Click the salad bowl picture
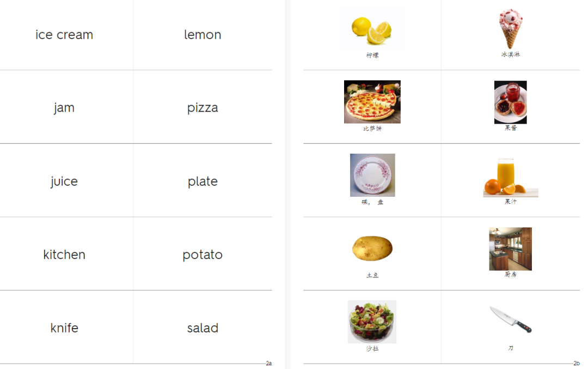Viewport: 588px width, 369px height. coord(372,322)
